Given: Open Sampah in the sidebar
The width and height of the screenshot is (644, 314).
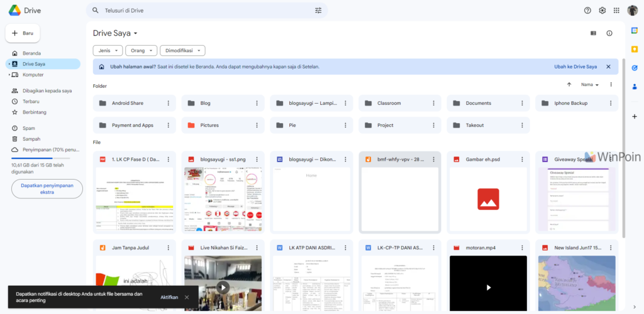Looking at the screenshot, I should point(31,139).
